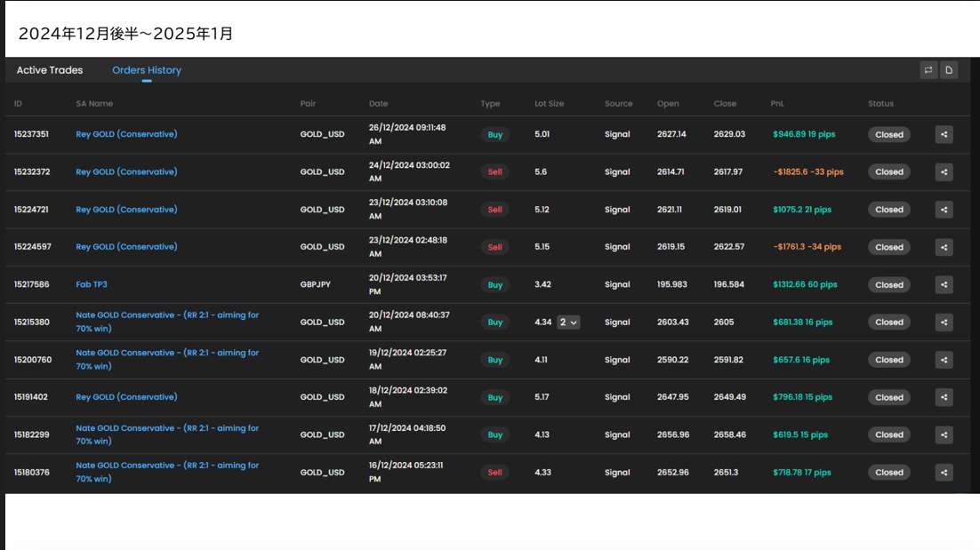
Task: Share the GBPJPY Fab TP3 trade
Action: pyautogui.click(x=944, y=285)
